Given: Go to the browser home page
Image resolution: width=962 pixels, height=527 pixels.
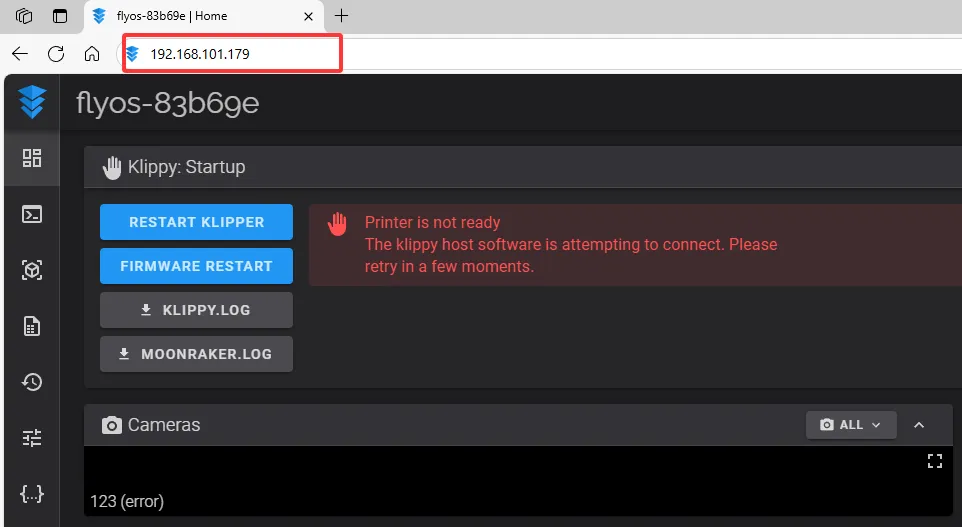Looking at the screenshot, I should 92,54.
